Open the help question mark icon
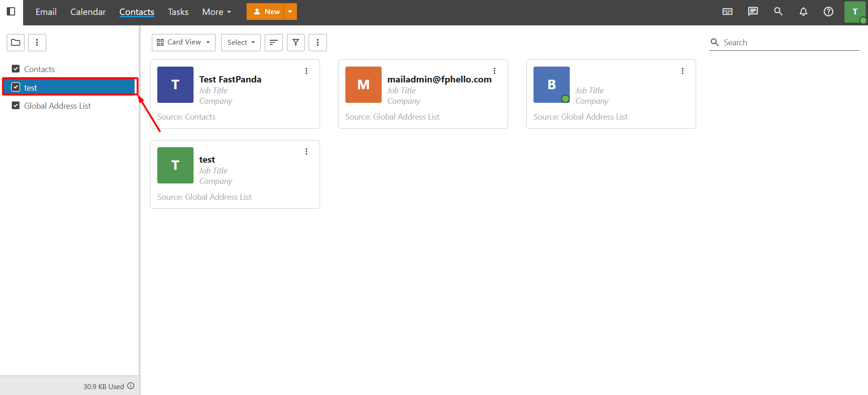 click(x=829, y=12)
